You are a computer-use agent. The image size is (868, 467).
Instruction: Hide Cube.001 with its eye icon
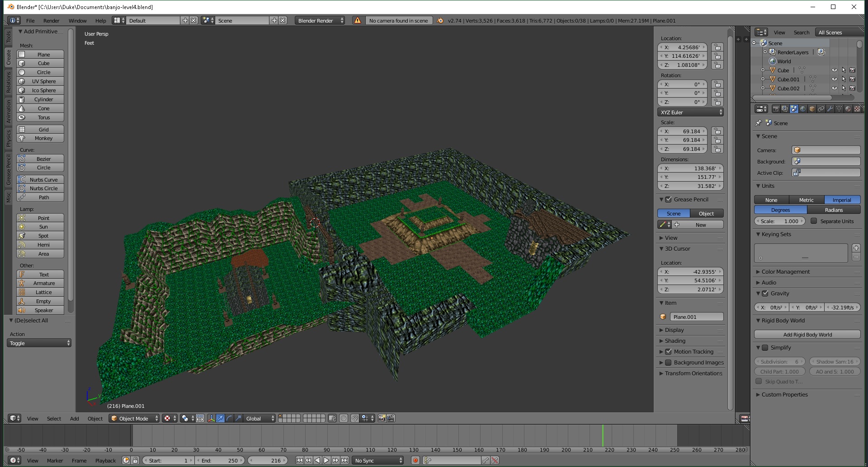pyautogui.click(x=834, y=79)
